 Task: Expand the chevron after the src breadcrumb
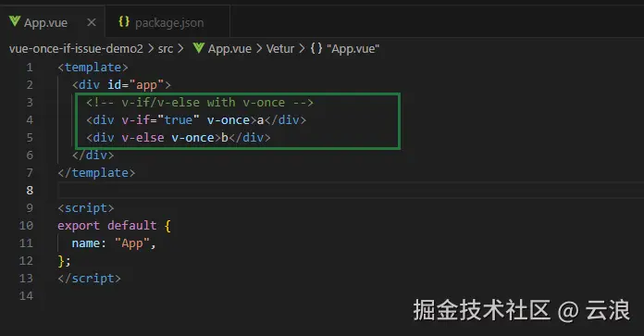pyautogui.click(x=180, y=48)
